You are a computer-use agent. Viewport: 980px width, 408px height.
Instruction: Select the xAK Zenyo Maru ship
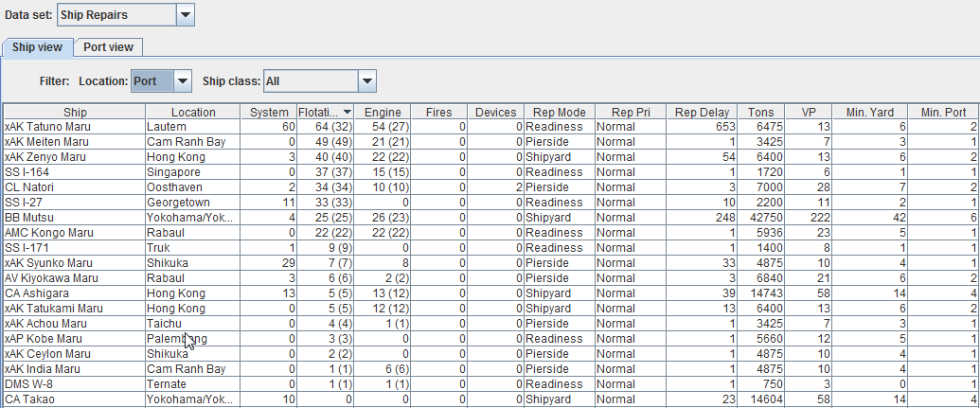pyautogui.click(x=45, y=157)
